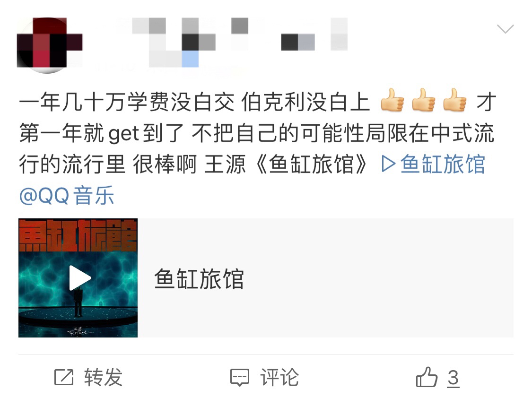This screenshot has width=532, height=398.
Task: Click the like count 3
Action: 453,378
